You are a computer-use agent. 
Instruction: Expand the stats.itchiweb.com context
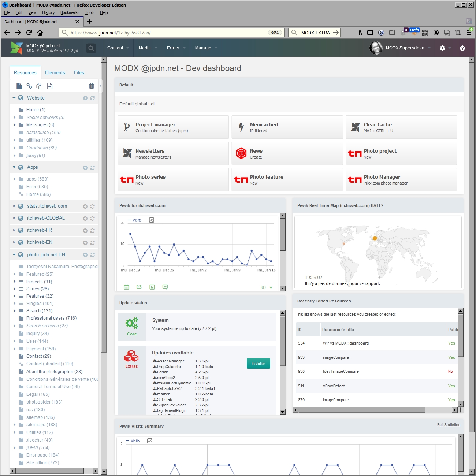14,206
